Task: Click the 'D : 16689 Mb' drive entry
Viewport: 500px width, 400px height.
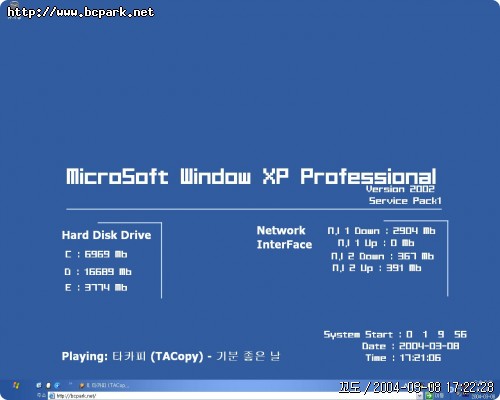Action: click(x=98, y=272)
